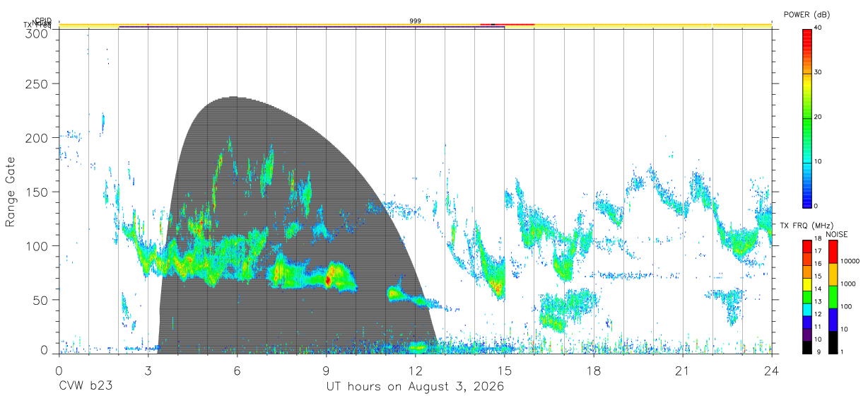Click the CPID label at top left
The image size is (868, 401).
tap(43, 21)
